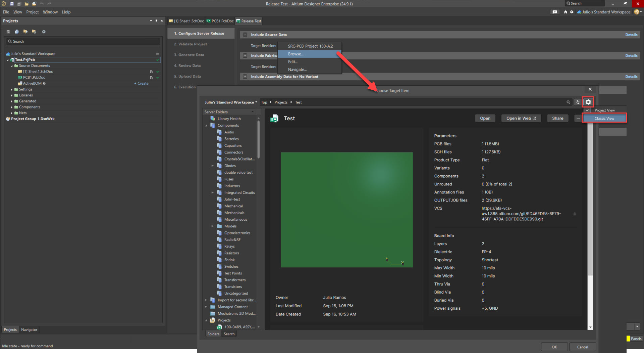
Task: Toggle Include Assembly Data for No Variant checkbox
Action: pos(245,77)
